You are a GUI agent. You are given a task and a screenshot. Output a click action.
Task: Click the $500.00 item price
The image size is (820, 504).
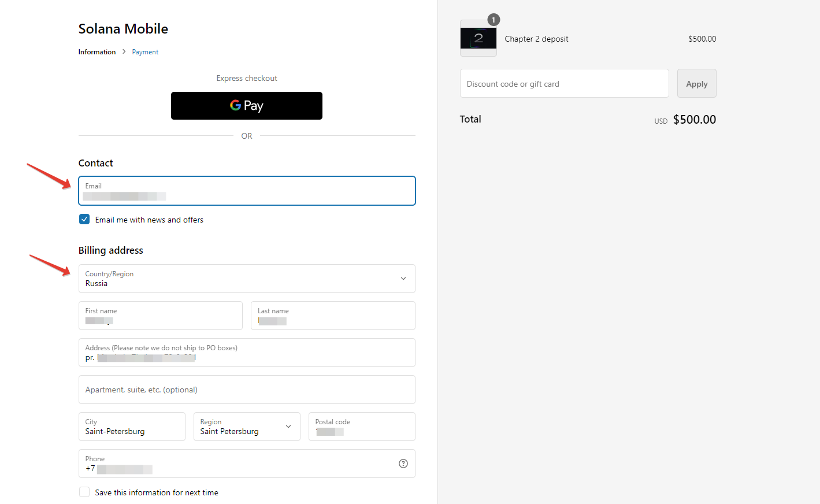tap(702, 39)
